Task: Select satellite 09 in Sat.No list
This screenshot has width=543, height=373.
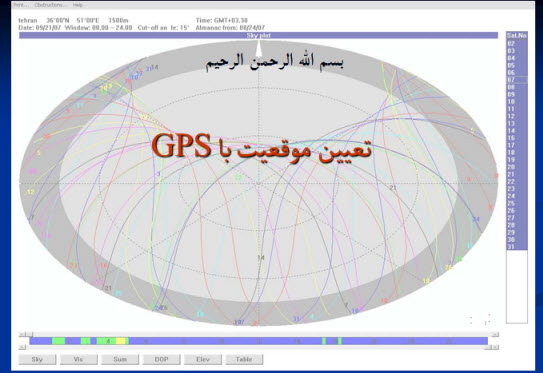Action: tap(517, 95)
